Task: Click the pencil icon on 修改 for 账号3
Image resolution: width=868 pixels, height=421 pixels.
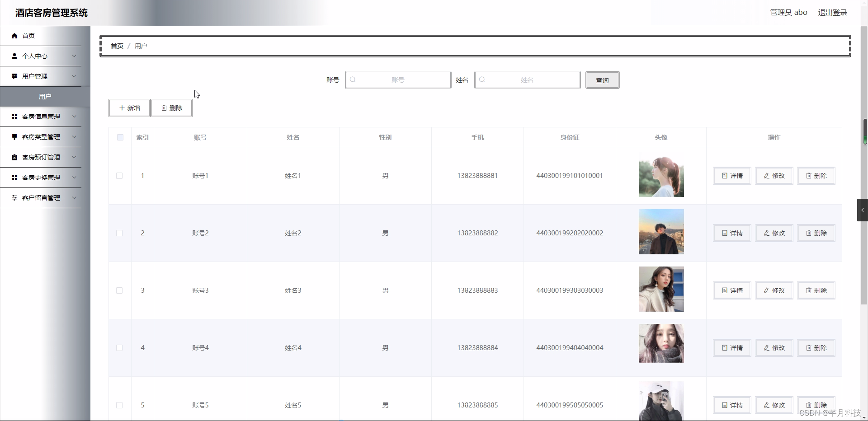Action: click(x=767, y=290)
